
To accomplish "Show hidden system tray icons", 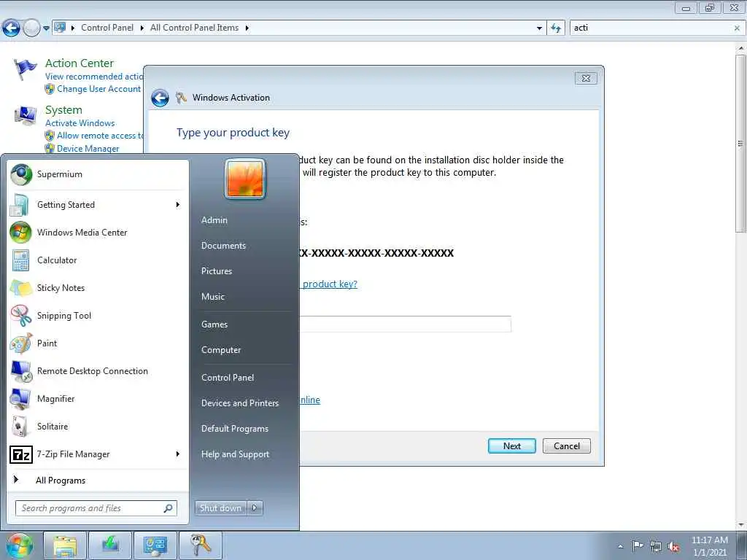I will (620, 547).
